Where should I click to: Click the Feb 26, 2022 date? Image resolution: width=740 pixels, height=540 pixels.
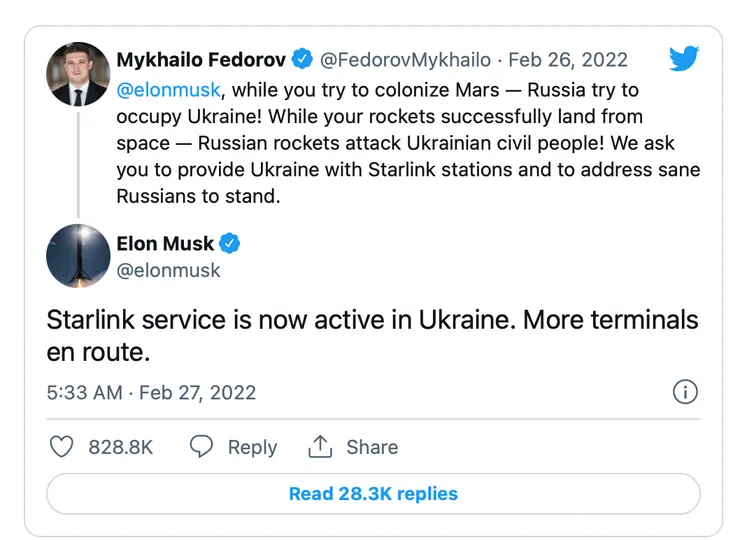568,60
